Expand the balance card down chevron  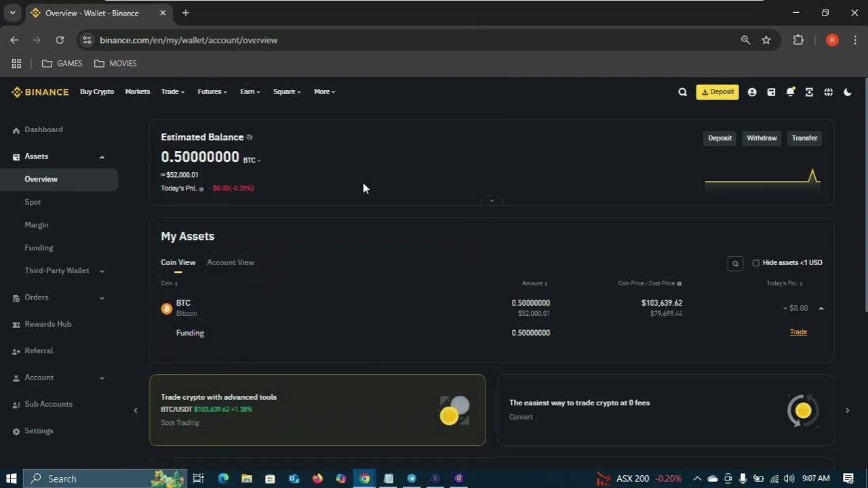[492, 201]
